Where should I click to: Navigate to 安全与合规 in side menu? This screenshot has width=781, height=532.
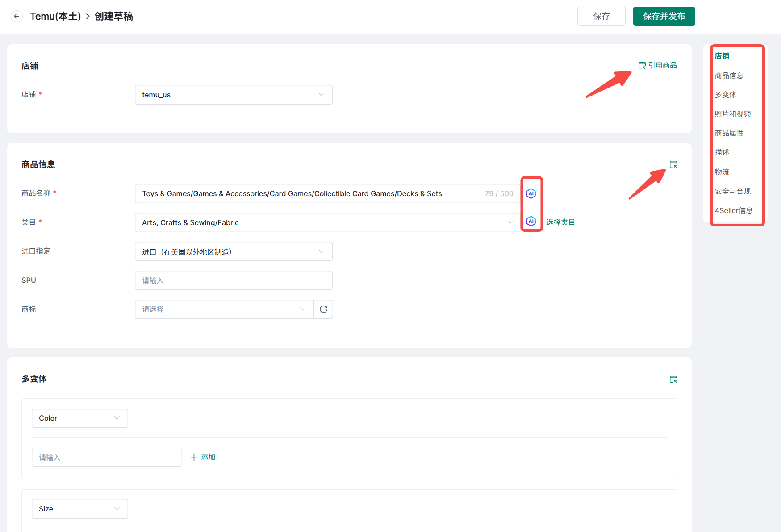pyautogui.click(x=732, y=191)
